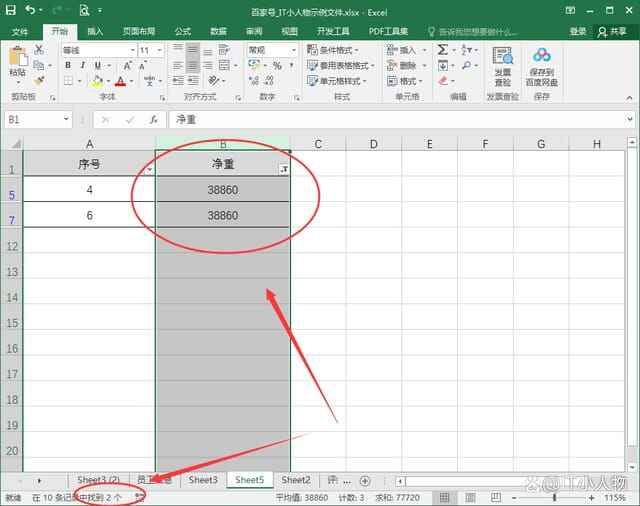Cut selection with the scissors icon

(x=39, y=50)
